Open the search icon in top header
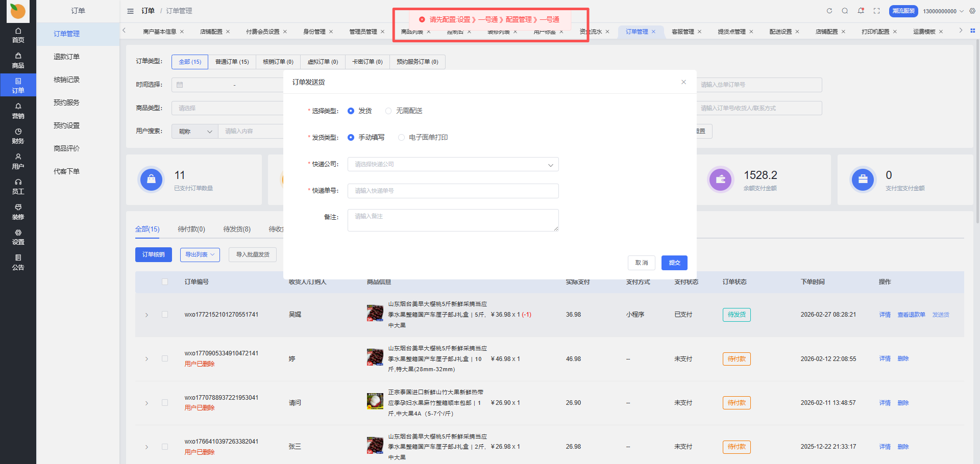Image resolution: width=980 pixels, height=464 pixels. pyautogui.click(x=845, y=11)
